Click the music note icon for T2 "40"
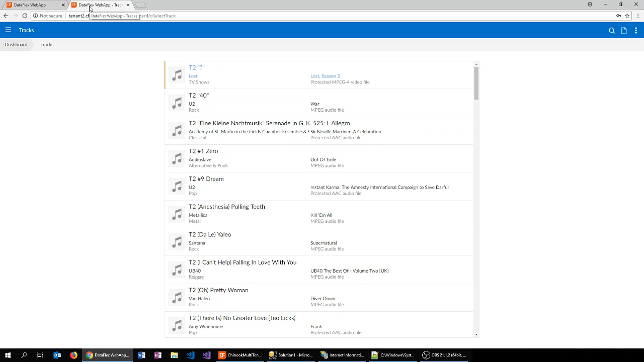The width and height of the screenshot is (644, 362). click(177, 103)
